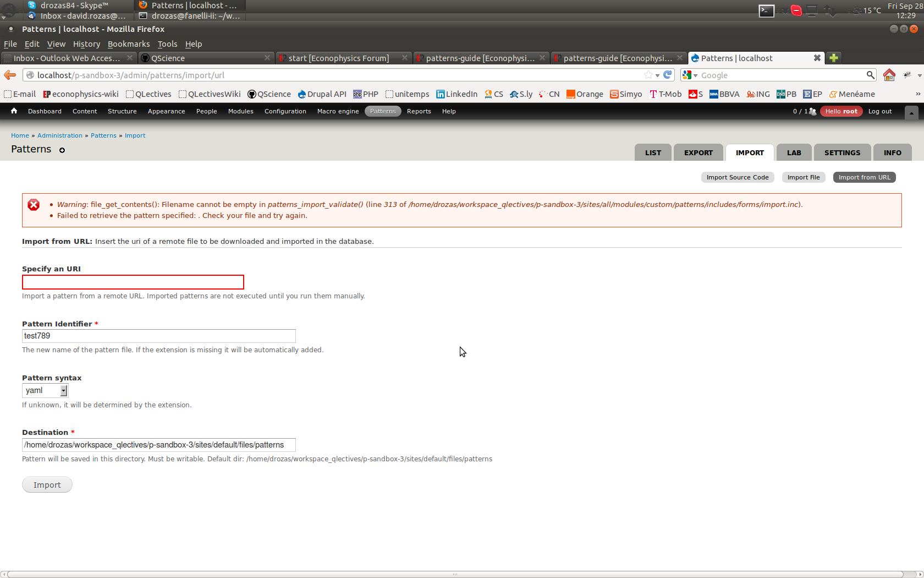
Task: Open the terminal icon in the system tray
Action: [x=766, y=10]
